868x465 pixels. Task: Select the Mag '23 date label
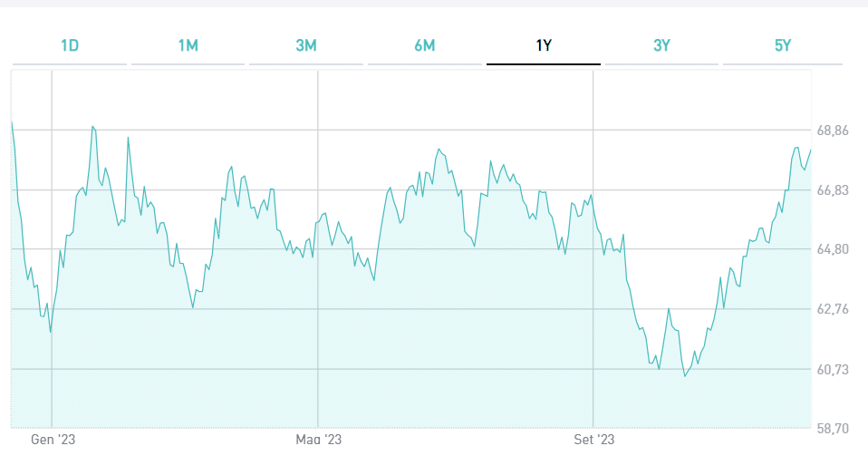click(x=319, y=440)
